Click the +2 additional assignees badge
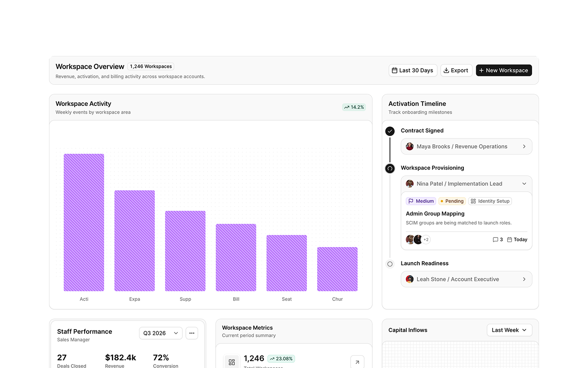588x368 pixels. (426, 240)
